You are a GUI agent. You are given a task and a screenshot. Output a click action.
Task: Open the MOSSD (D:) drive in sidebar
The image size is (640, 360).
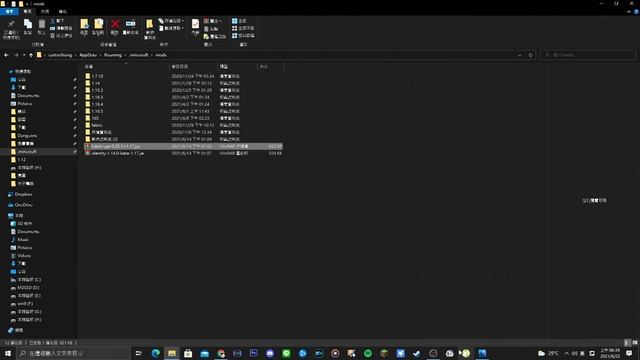(28, 288)
